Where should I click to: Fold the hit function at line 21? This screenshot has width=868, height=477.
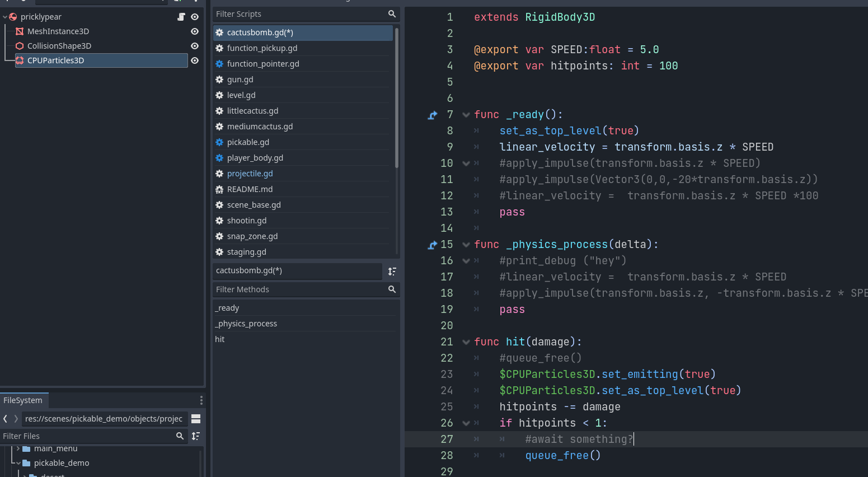(466, 342)
